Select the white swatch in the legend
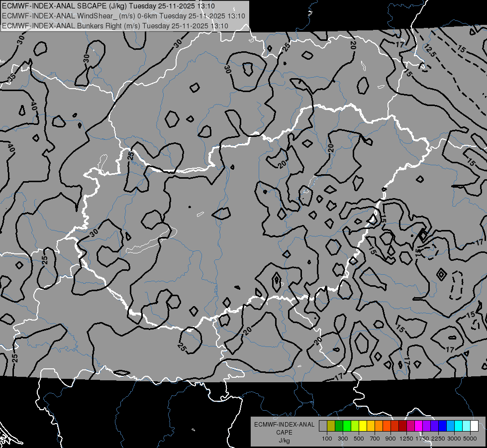The image size is (487, 448). click(474, 426)
